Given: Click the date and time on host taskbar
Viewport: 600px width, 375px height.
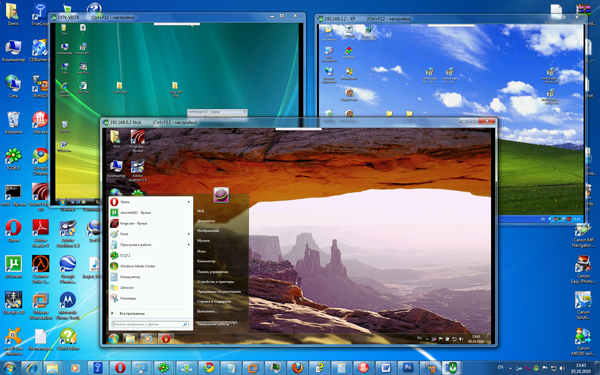Looking at the screenshot, I should point(580,368).
